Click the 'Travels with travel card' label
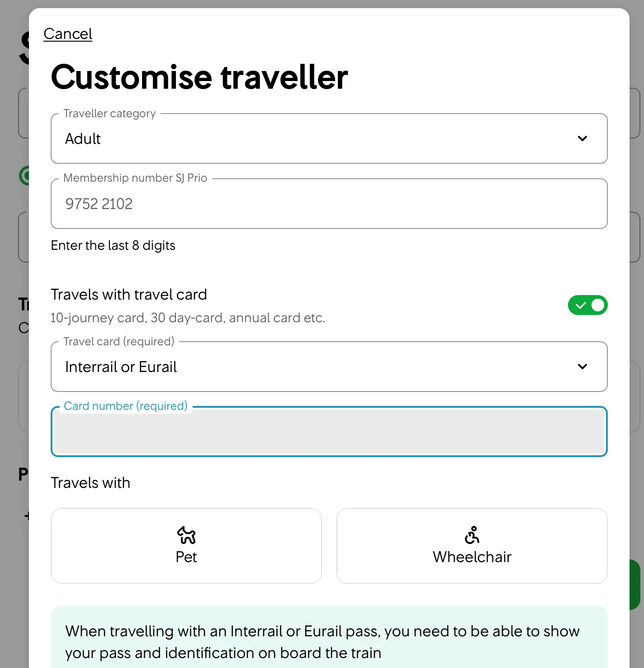This screenshot has height=668, width=644. pos(129,295)
